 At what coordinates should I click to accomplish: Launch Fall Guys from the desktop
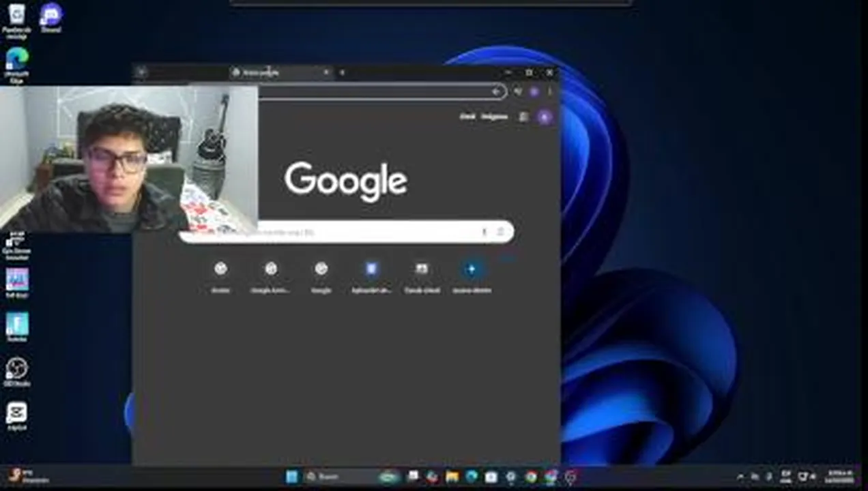[x=16, y=283]
